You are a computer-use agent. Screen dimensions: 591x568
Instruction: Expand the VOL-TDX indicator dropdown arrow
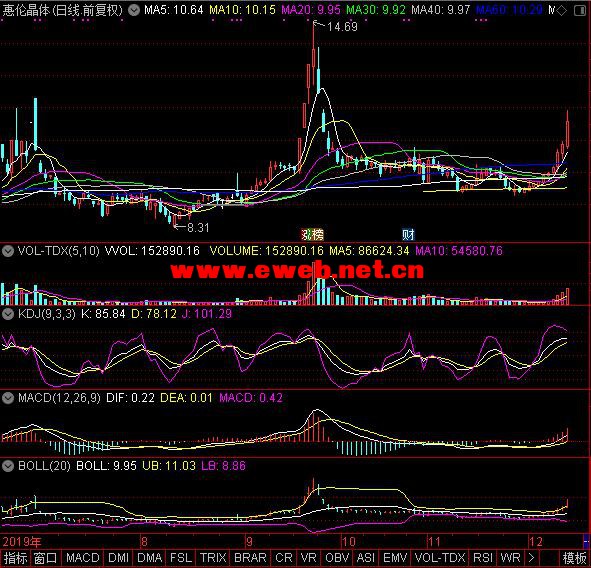tap(8, 251)
